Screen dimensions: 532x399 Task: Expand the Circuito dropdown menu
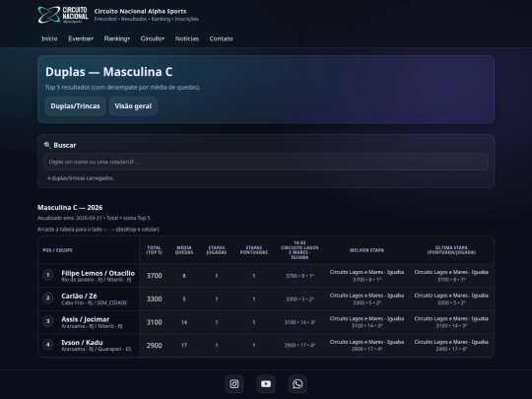click(x=153, y=38)
